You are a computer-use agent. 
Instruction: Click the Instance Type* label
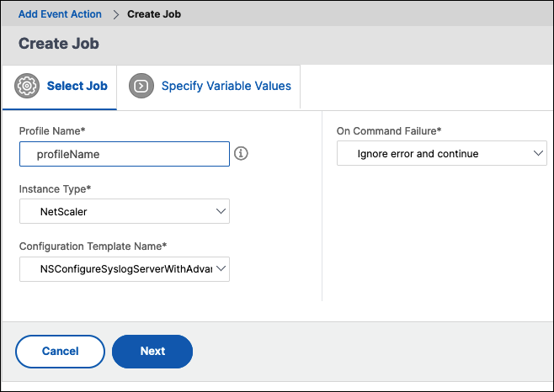55,189
